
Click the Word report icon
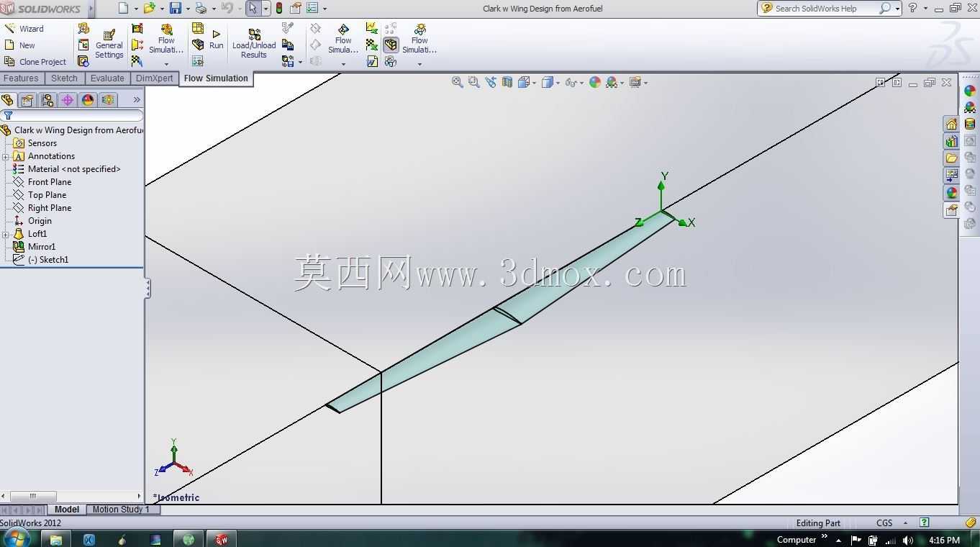(372, 62)
